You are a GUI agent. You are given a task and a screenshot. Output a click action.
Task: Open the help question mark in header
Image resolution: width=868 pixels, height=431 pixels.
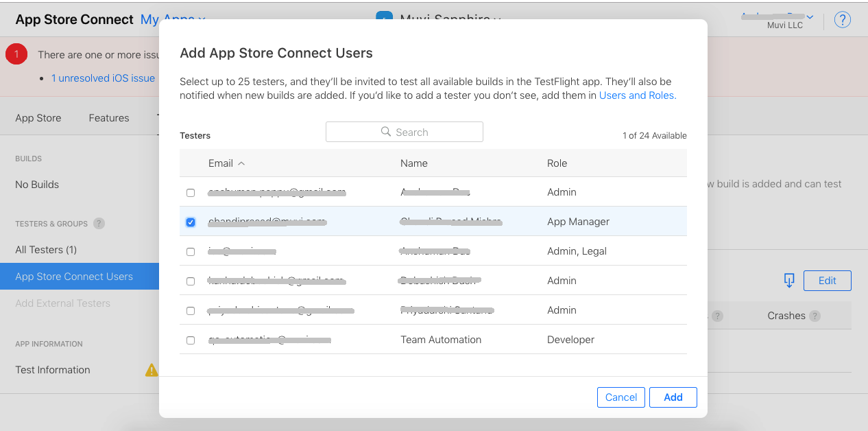tap(842, 20)
